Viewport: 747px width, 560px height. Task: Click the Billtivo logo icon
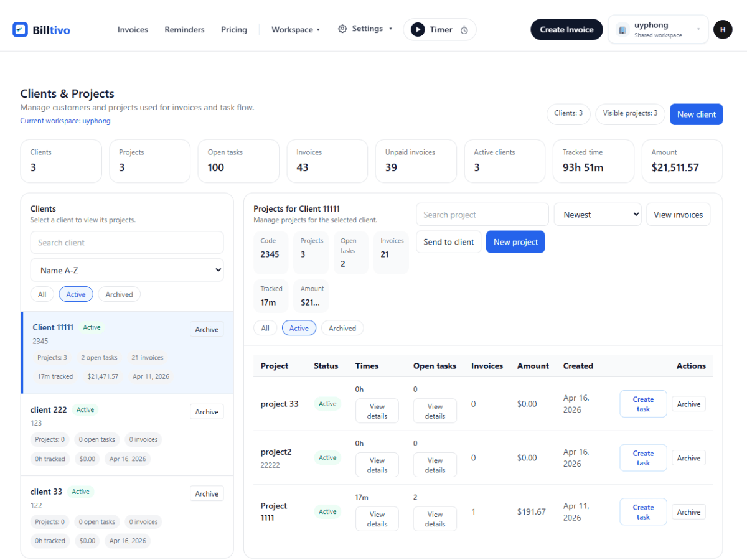point(20,29)
